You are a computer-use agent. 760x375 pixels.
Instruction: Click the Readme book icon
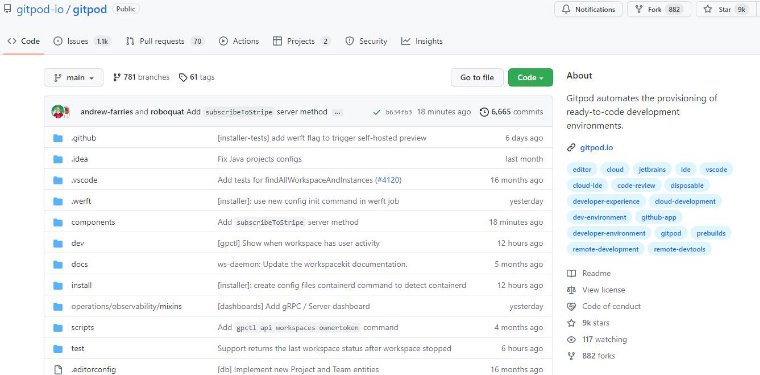(571, 273)
